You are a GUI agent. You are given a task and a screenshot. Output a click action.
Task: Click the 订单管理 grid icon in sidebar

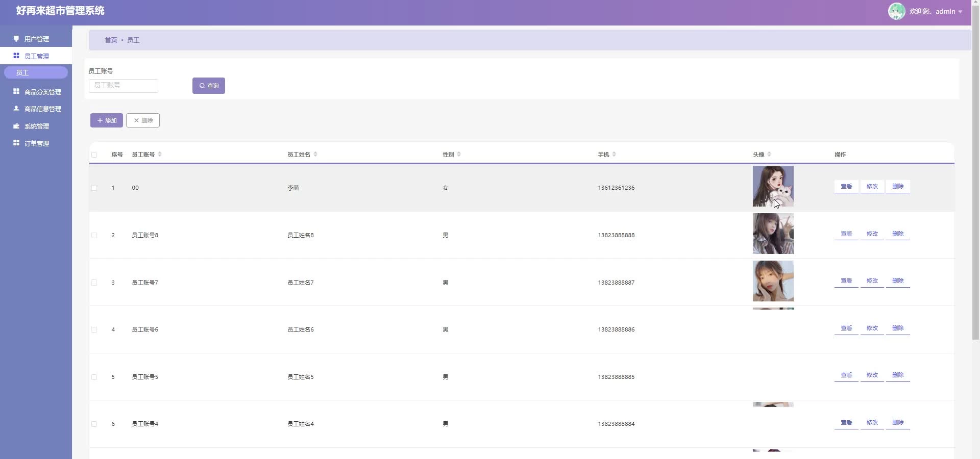coord(16,143)
